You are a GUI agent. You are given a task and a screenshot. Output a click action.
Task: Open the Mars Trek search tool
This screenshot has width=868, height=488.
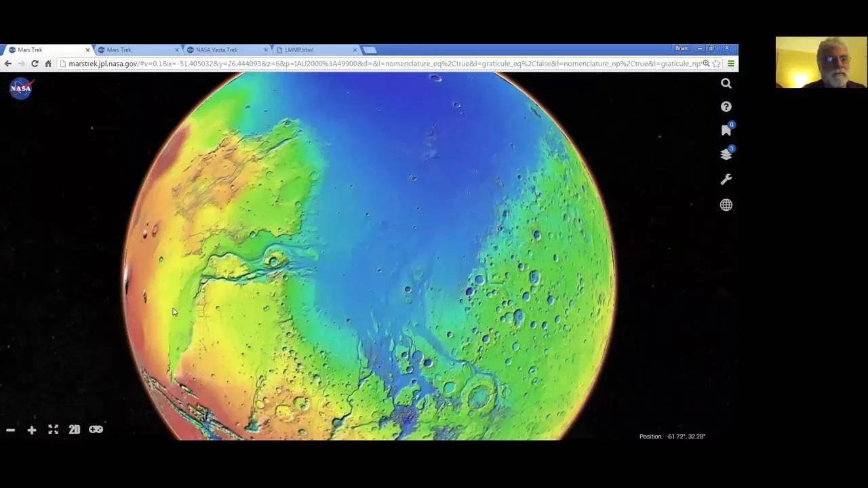click(726, 83)
